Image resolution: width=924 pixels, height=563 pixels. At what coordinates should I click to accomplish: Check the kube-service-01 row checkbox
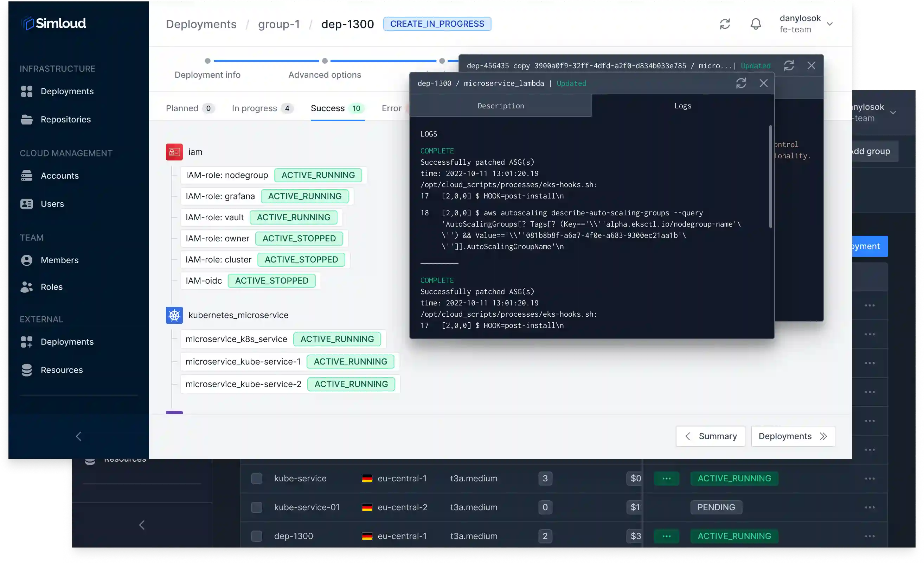click(x=257, y=507)
